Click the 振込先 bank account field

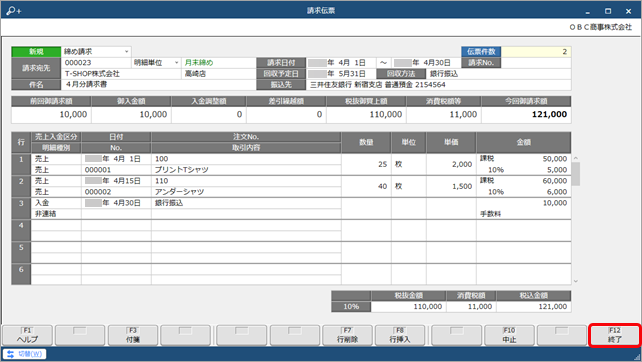point(438,85)
